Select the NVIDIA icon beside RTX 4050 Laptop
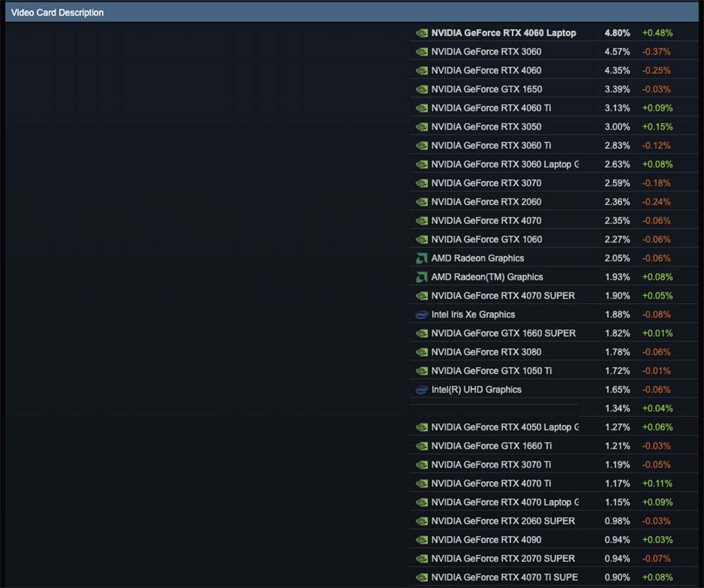The image size is (704, 588). coord(422,427)
